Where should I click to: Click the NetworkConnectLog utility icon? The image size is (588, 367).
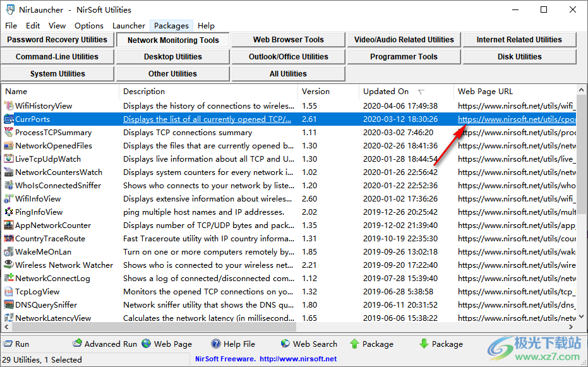coord(8,278)
